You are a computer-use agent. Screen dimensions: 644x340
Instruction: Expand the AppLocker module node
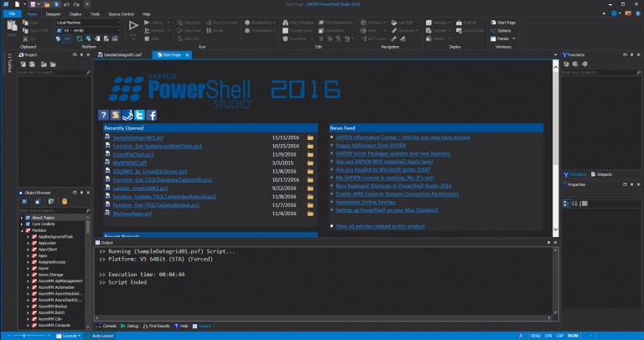pyautogui.click(x=29, y=243)
